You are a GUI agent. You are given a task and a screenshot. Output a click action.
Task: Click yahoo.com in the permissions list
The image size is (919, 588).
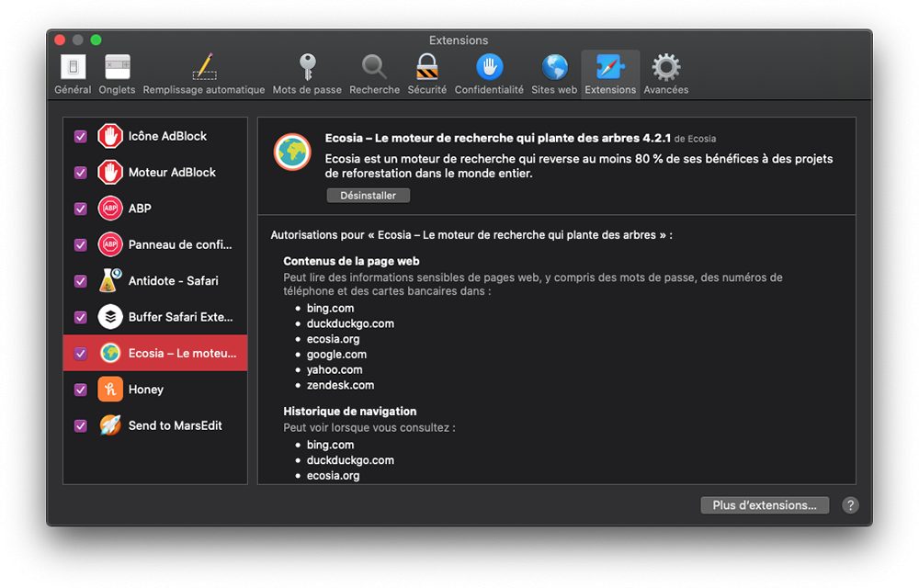click(x=335, y=369)
